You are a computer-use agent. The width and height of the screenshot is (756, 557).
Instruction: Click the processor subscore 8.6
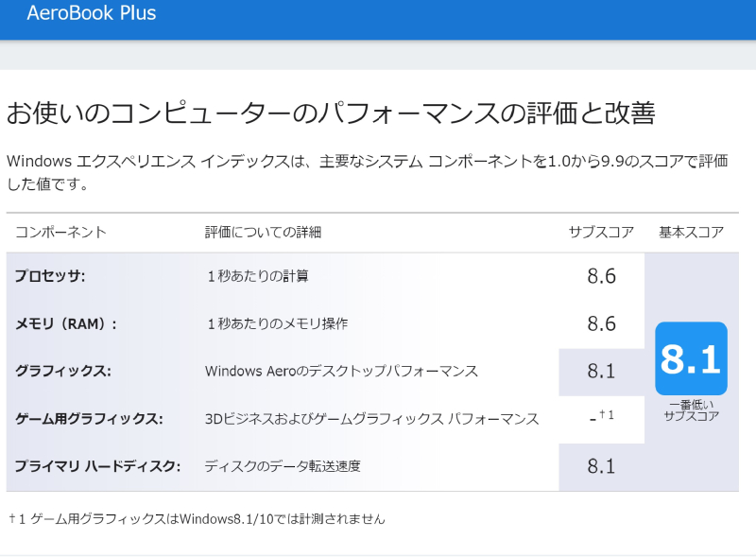pyautogui.click(x=601, y=276)
